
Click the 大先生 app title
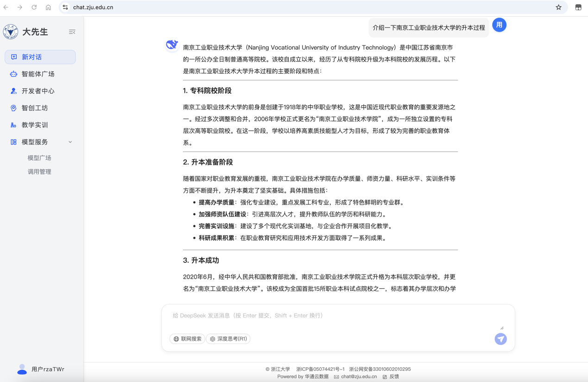35,32
